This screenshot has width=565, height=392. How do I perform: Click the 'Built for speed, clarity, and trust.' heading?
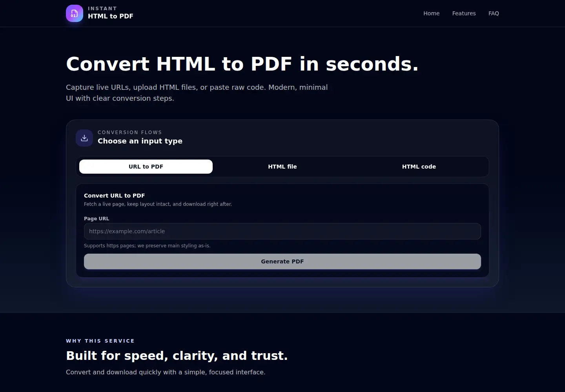[x=177, y=356]
